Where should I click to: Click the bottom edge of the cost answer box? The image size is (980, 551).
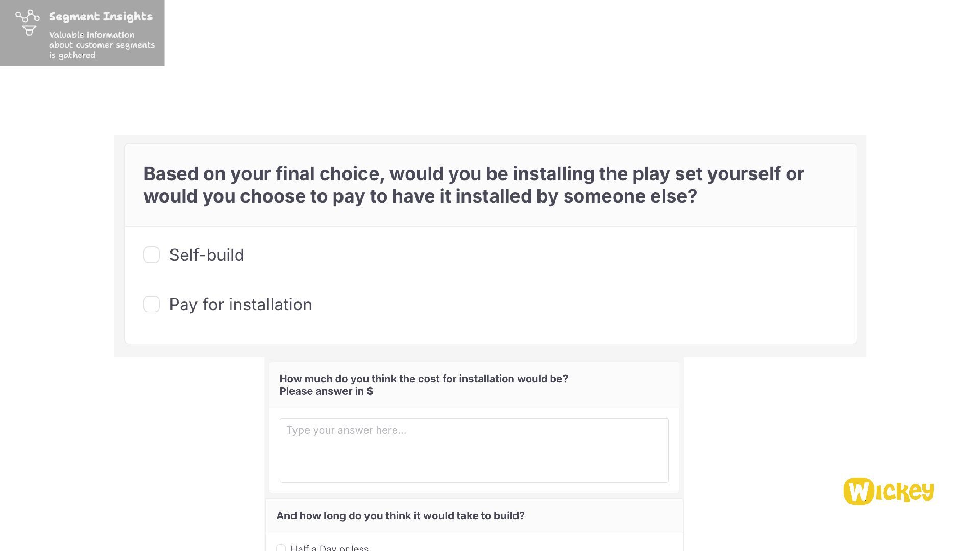point(474,482)
